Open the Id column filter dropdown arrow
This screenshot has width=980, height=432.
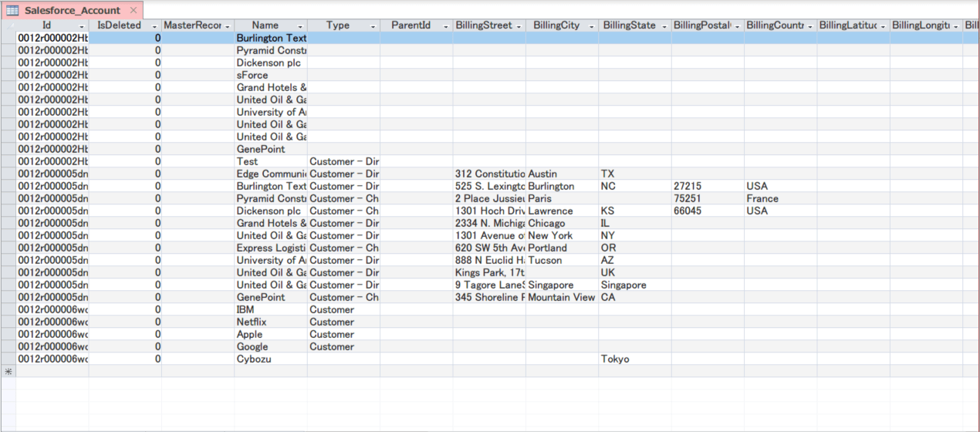83,26
